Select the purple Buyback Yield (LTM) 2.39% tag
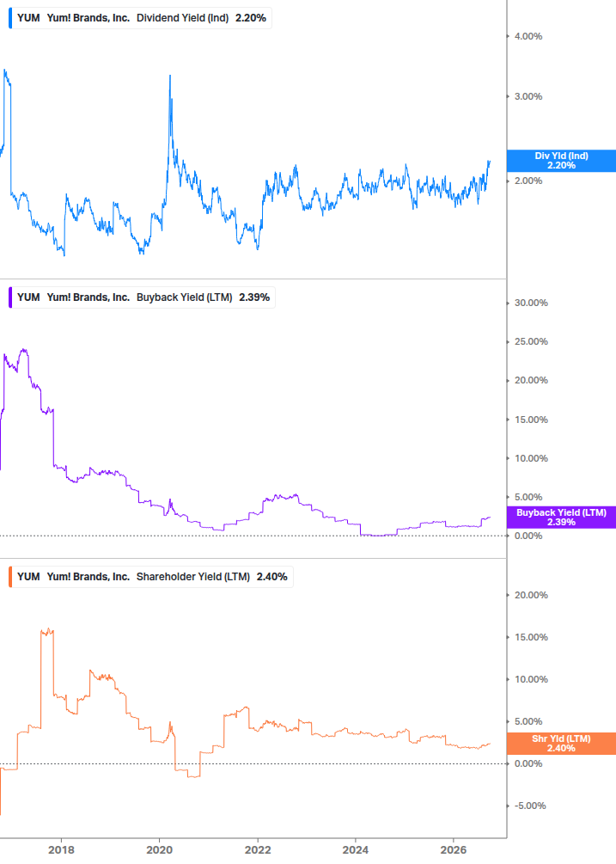The height and width of the screenshot is (864, 616). tap(561, 518)
